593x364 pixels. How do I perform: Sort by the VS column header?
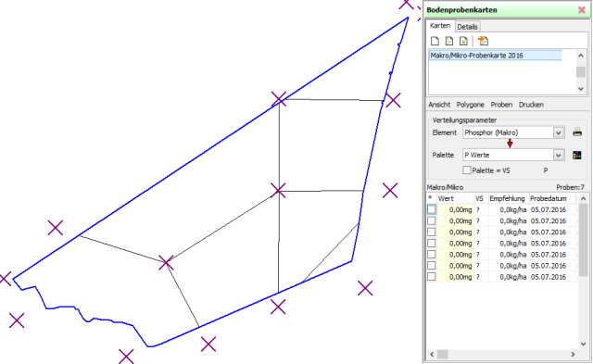(x=481, y=198)
